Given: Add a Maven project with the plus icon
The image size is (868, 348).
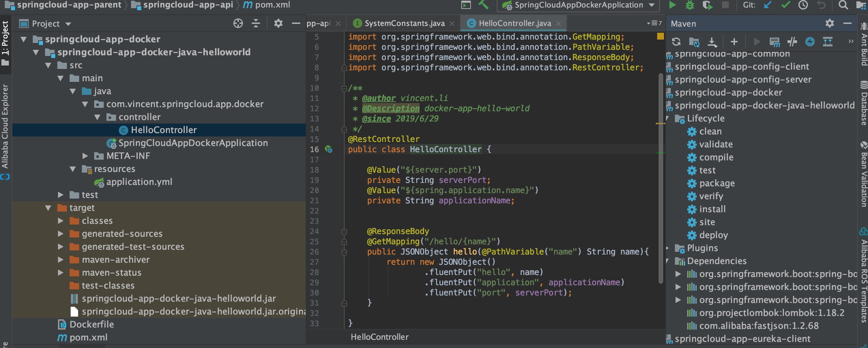Looking at the screenshot, I should [734, 42].
